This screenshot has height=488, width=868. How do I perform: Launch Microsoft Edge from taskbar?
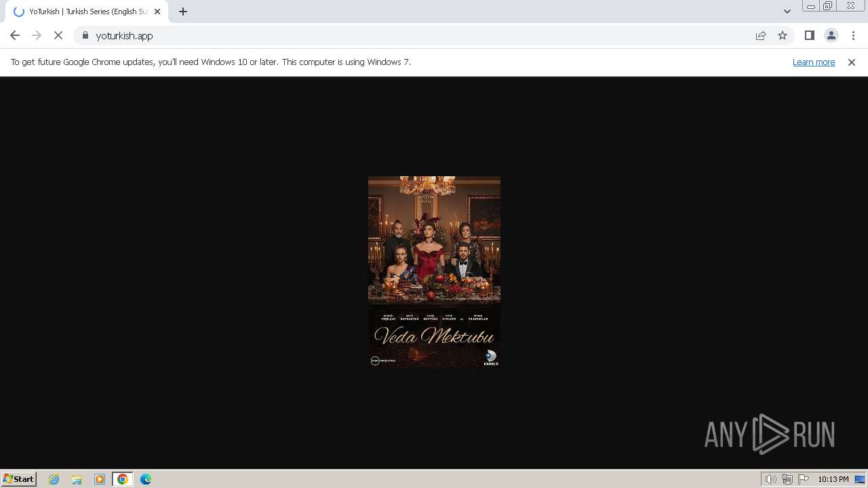click(x=146, y=479)
